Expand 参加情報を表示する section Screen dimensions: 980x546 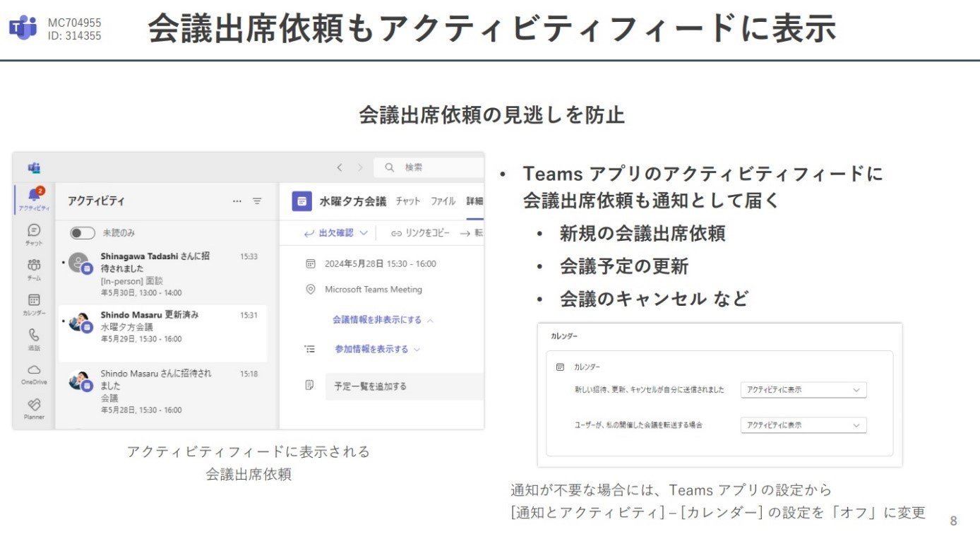pyautogui.click(x=378, y=349)
